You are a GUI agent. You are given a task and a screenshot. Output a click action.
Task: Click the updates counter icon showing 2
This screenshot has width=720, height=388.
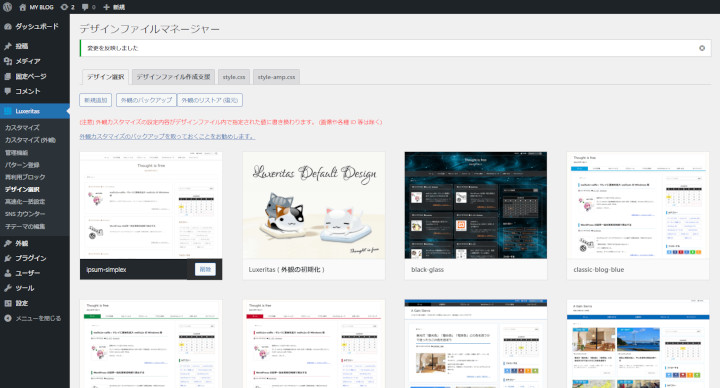[64, 7]
